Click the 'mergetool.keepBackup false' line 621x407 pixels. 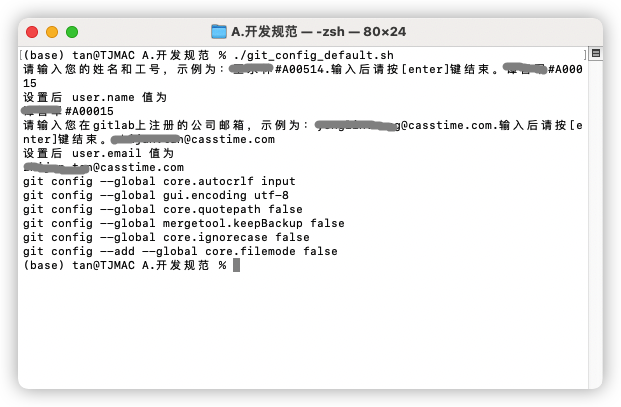point(183,223)
